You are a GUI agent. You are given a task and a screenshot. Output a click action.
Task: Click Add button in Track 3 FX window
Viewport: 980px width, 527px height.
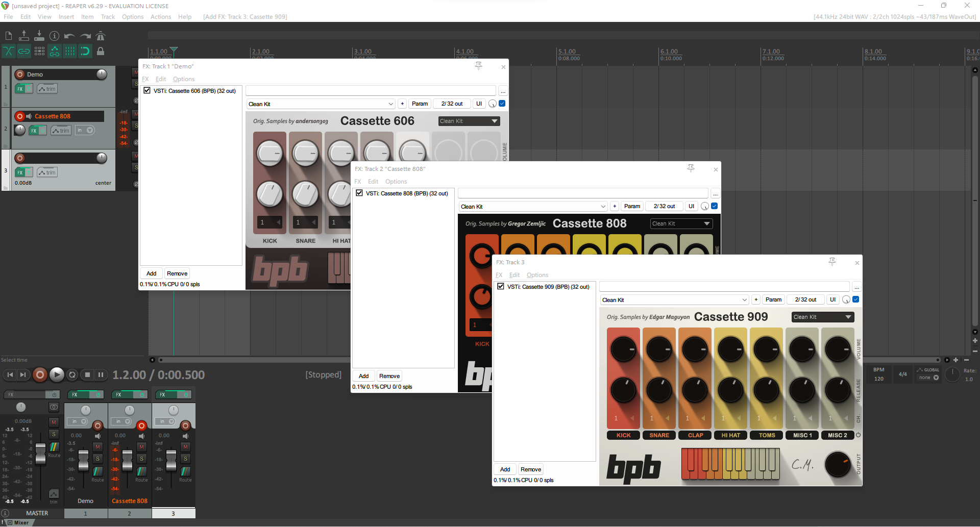(505, 469)
